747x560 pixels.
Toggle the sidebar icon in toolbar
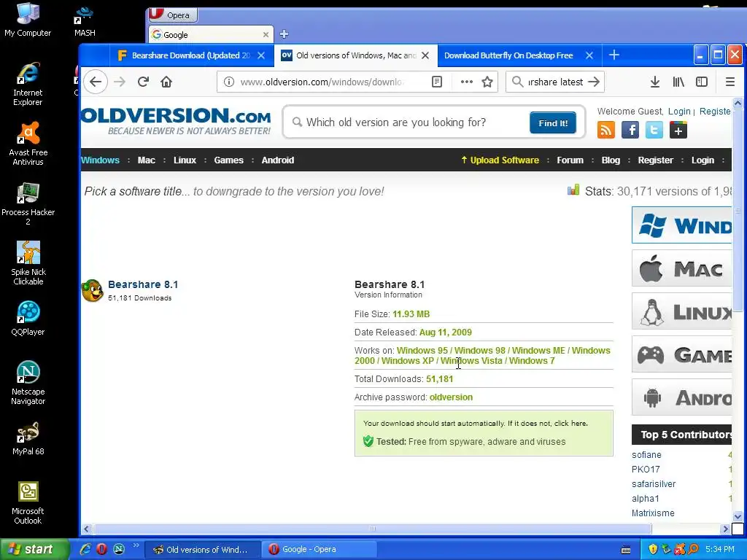(702, 82)
